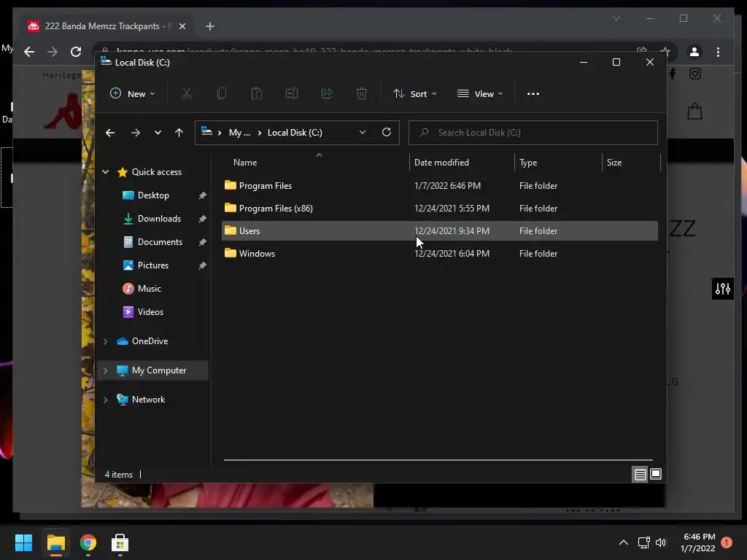This screenshot has height=560, width=747.
Task: Open shopping bag on Kappa website
Action: pos(694,112)
